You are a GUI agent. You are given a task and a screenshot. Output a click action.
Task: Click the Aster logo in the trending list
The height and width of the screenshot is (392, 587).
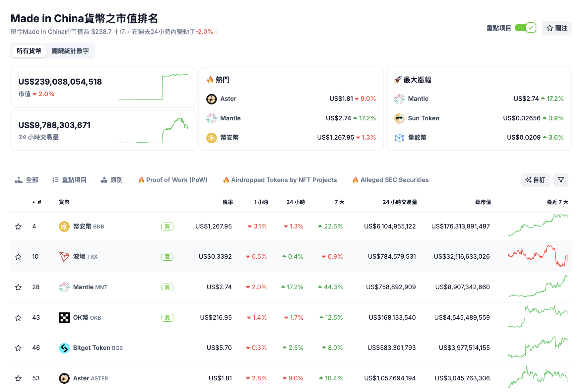pos(212,98)
